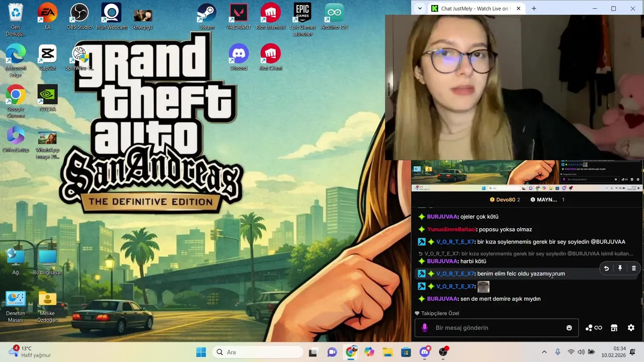Click the taskbar Ara search box

pyautogui.click(x=258, y=352)
